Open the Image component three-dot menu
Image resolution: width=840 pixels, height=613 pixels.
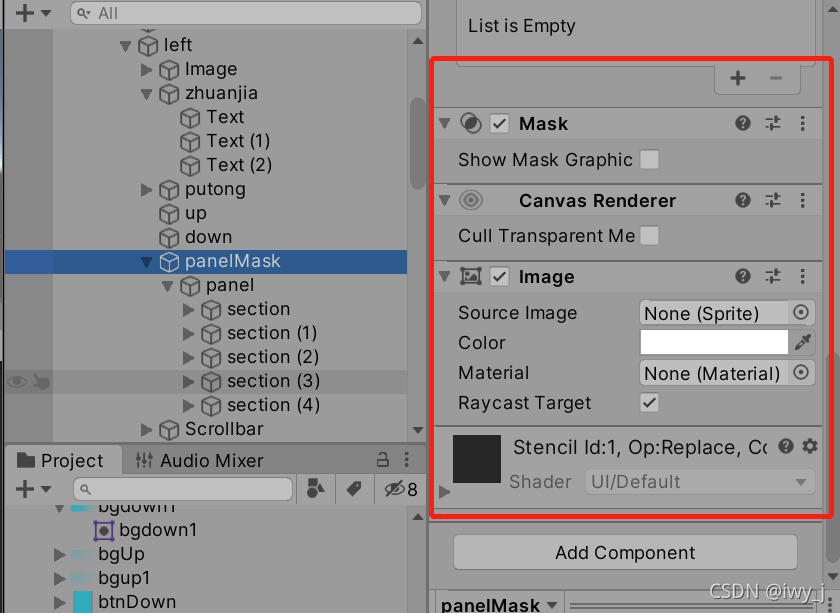pyautogui.click(x=801, y=276)
